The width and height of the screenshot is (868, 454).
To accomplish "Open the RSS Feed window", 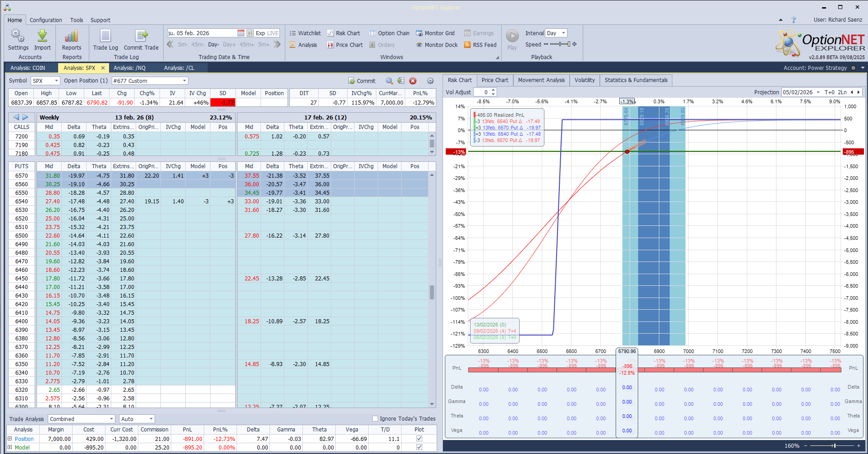I will tap(480, 45).
